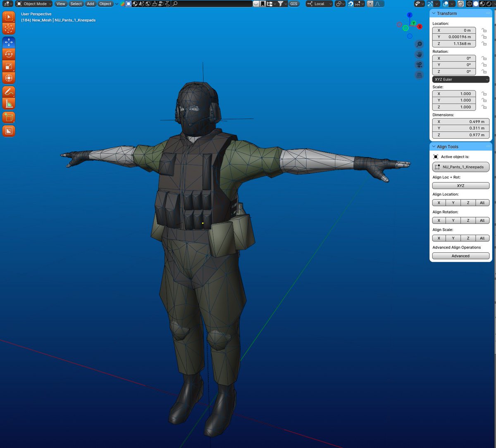Open the Local transform orientation dropdown
This screenshot has width=496, height=448.
pyautogui.click(x=320, y=4)
